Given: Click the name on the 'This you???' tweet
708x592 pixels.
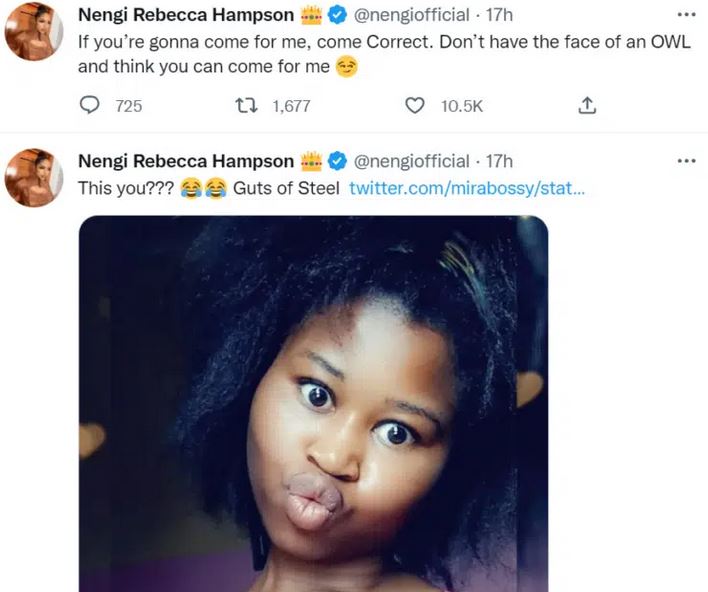Looking at the screenshot, I should pyautogui.click(x=186, y=161).
